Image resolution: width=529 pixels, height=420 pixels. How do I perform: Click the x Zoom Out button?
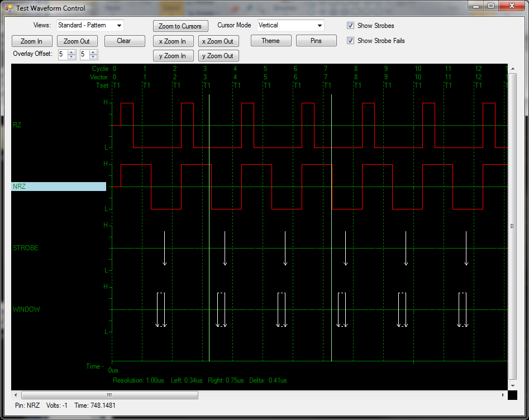click(x=218, y=41)
